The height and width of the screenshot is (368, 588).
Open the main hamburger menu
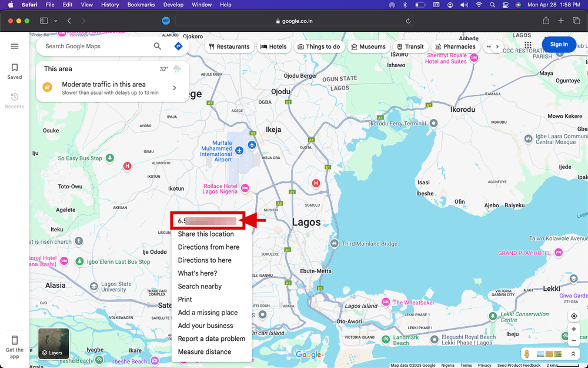coord(15,46)
